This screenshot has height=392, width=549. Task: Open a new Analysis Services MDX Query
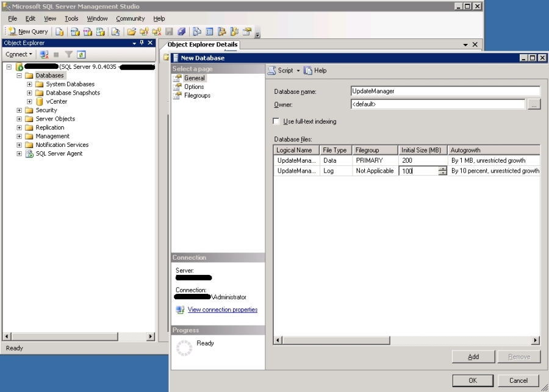pos(75,32)
